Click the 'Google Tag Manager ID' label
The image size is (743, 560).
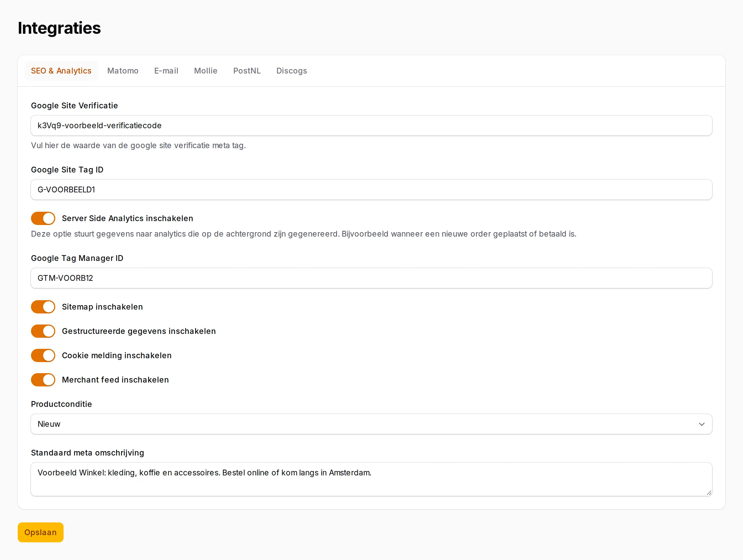click(77, 258)
